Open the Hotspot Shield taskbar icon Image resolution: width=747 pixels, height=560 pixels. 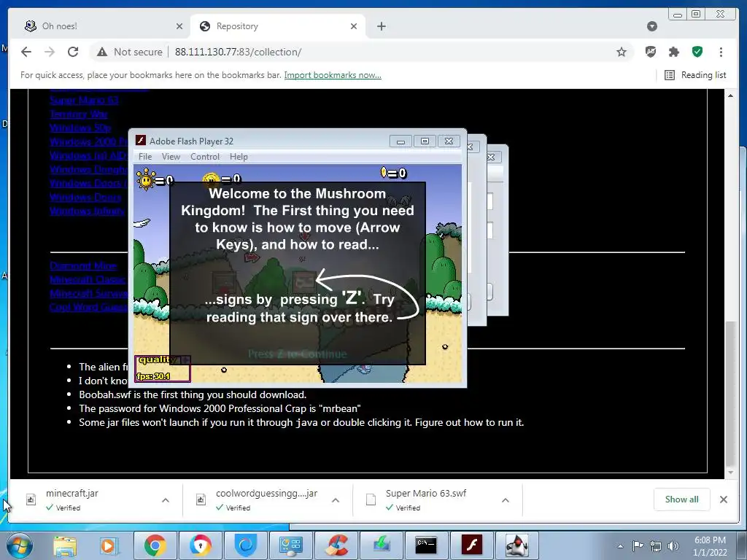click(246, 545)
